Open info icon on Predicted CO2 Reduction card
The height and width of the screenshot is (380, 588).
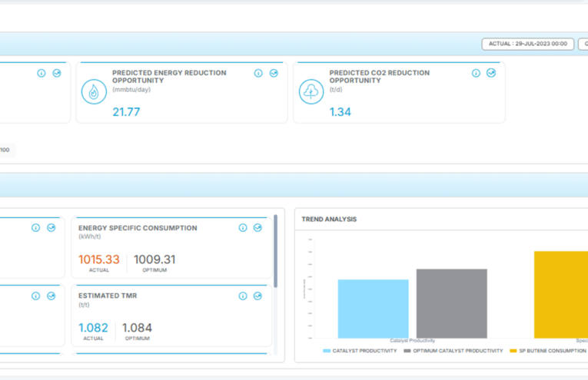(x=476, y=73)
